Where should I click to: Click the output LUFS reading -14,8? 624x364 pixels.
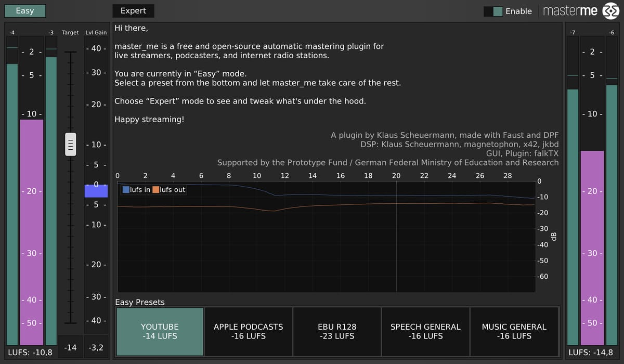(x=594, y=353)
